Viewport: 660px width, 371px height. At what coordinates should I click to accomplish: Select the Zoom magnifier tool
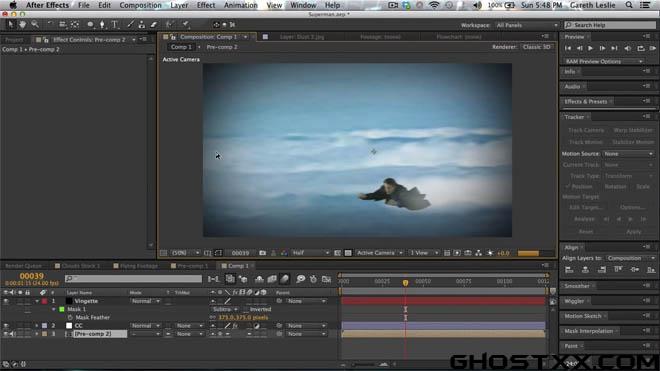[35, 24]
